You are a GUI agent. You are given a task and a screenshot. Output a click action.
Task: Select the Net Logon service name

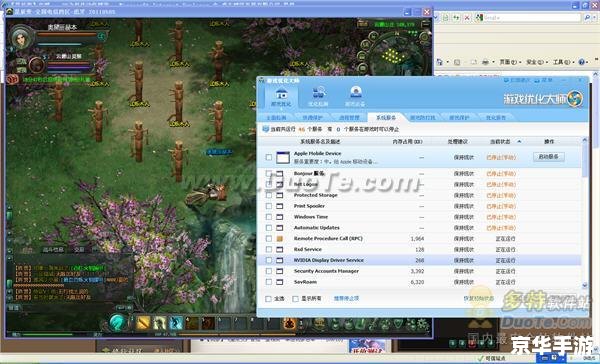[306, 184]
